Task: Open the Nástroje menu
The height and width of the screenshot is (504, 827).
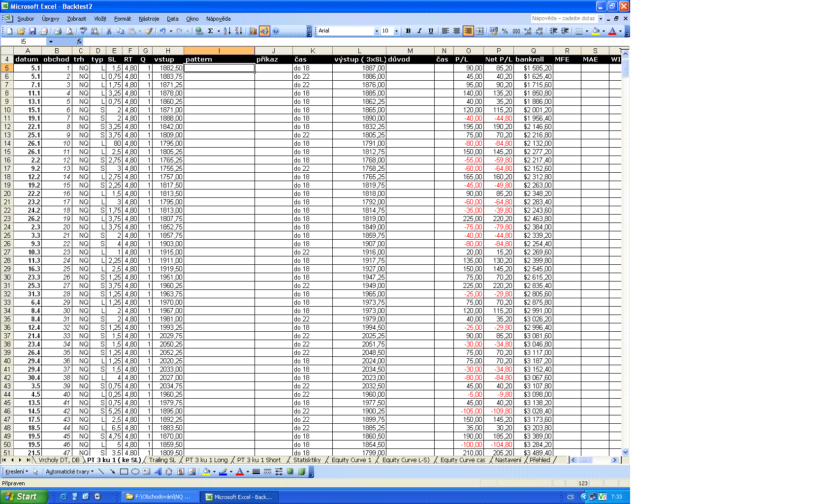Action: (149, 19)
